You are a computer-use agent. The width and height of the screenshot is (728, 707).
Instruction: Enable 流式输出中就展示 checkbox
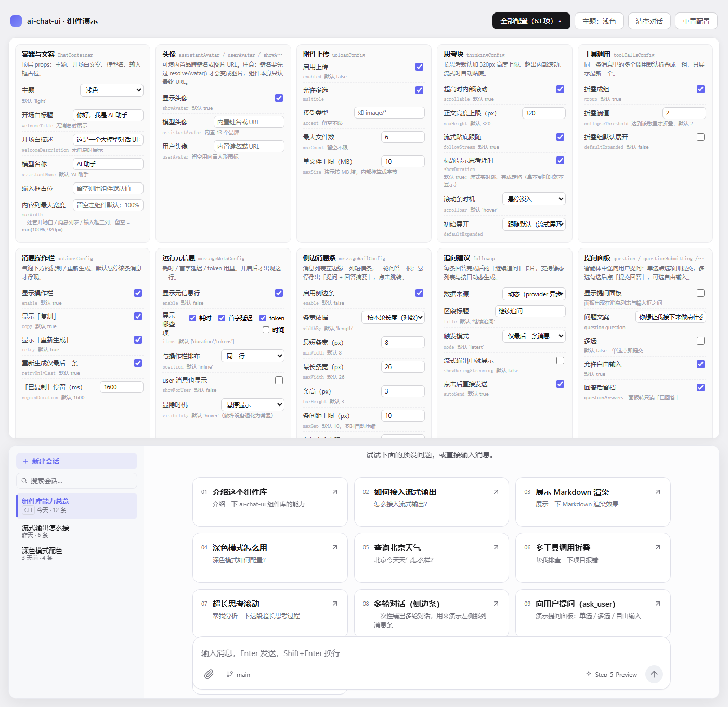coord(561,360)
